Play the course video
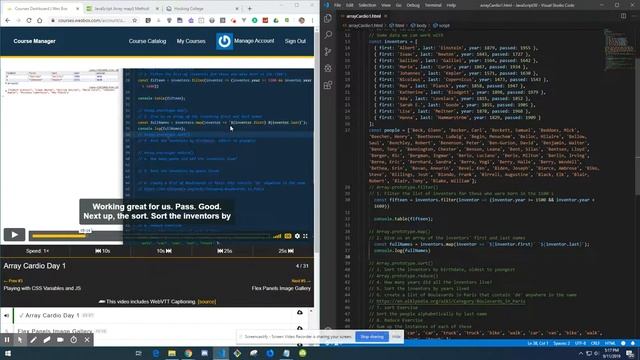This screenshot has width=640, height=360. 14,235
